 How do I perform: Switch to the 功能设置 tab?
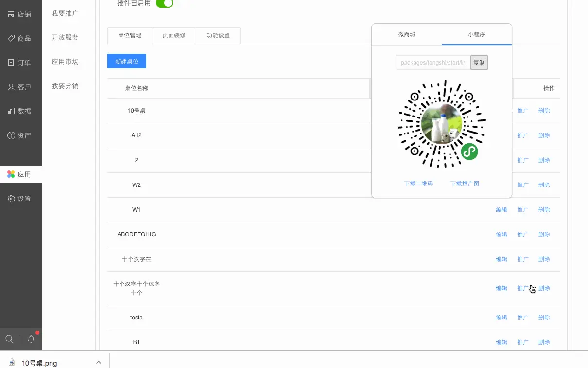(218, 35)
